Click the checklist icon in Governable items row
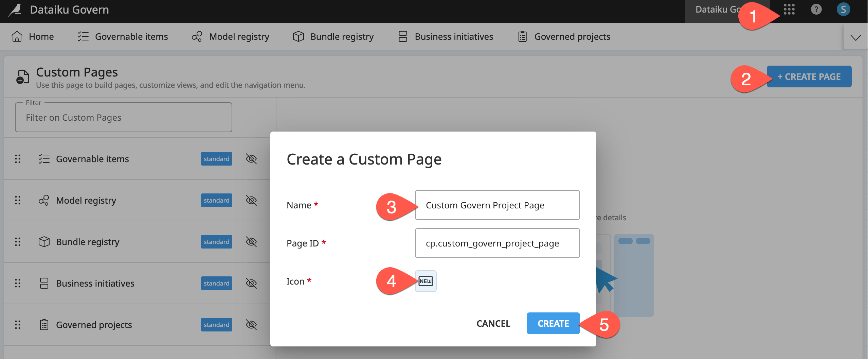The height and width of the screenshot is (359, 868). [44, 159]
